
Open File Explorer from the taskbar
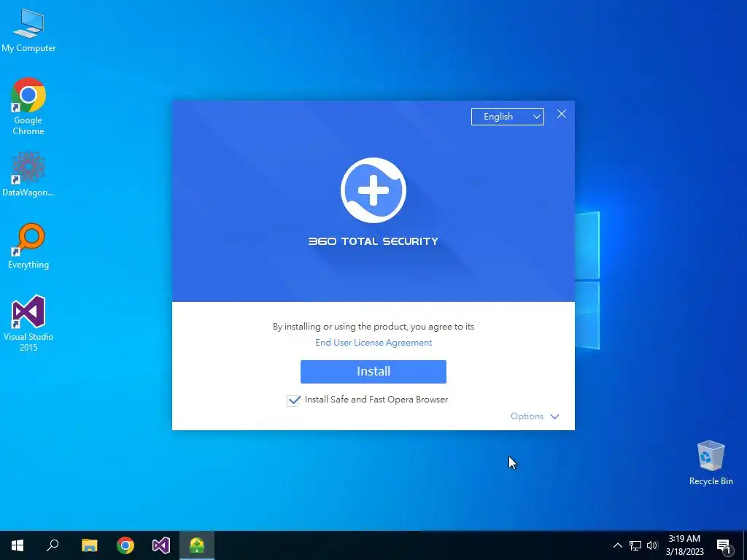click(x=89, y=545)
